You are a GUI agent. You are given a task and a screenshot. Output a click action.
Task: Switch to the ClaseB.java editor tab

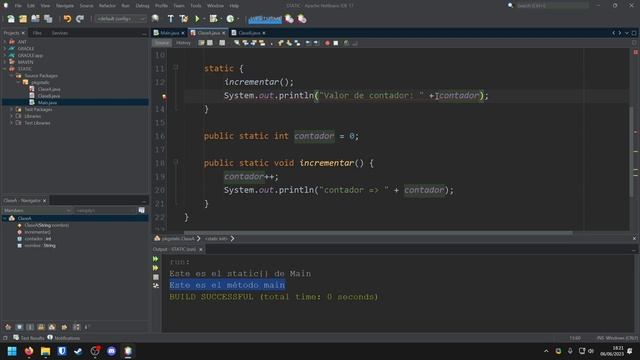tap(249, 33)
